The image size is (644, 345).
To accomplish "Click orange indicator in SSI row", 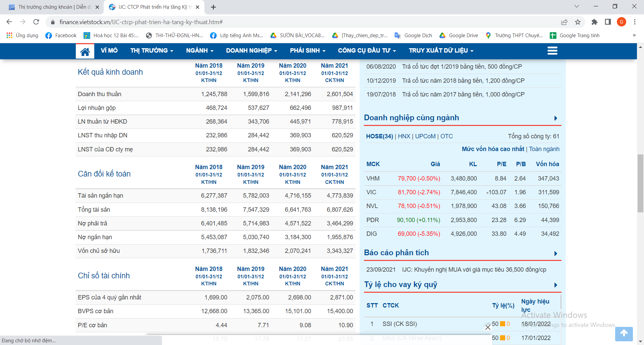I will pos(502,324).
